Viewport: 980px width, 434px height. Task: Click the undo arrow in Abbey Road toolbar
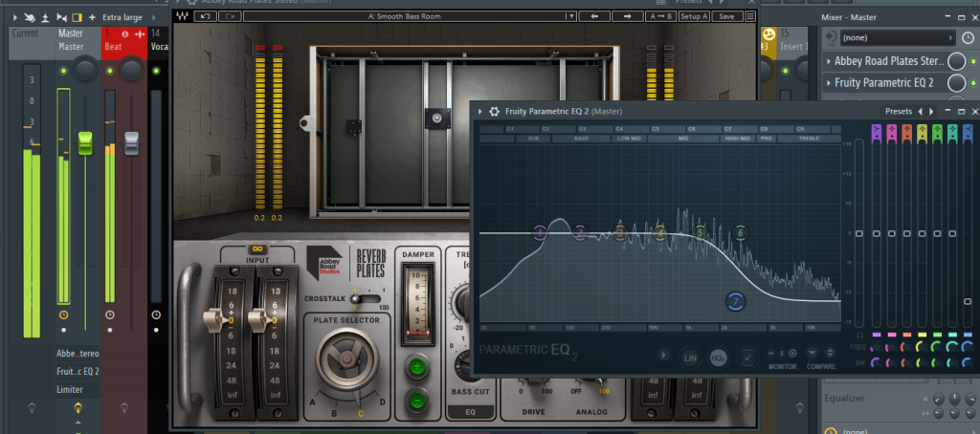click(x=207, y=16)
